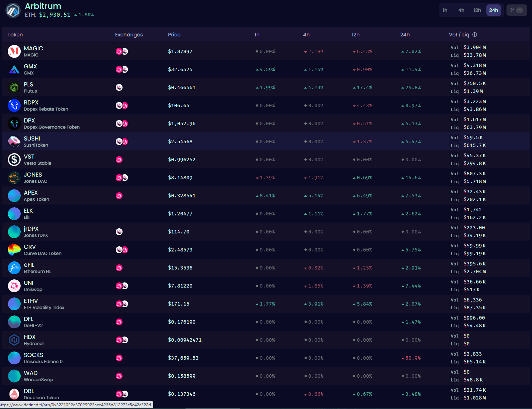The height and width of the screenshot is (409, 532).
Task: Click the CRV rainbow token logo
Action: (x=14, y=250)
